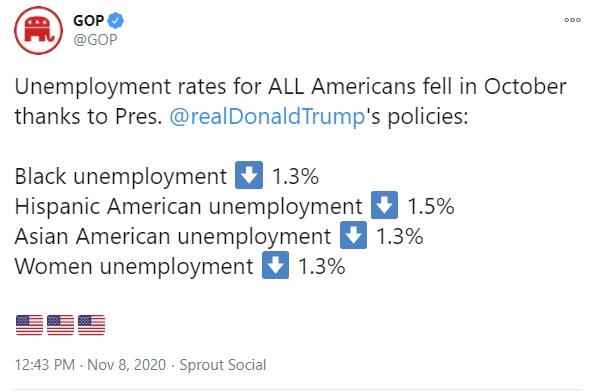Open the 12:43 PM timestamp link

point(45,365)
